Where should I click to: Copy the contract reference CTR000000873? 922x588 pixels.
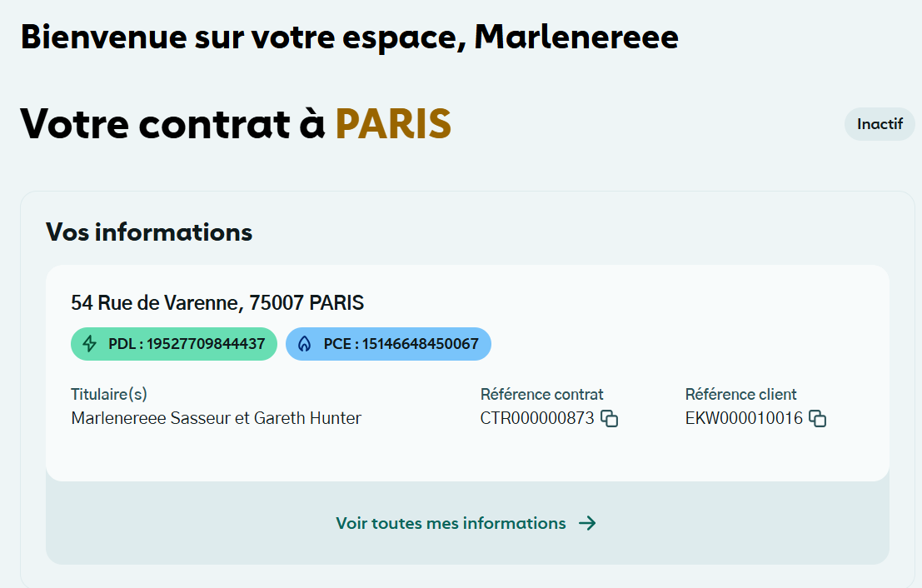pos(610,419)
